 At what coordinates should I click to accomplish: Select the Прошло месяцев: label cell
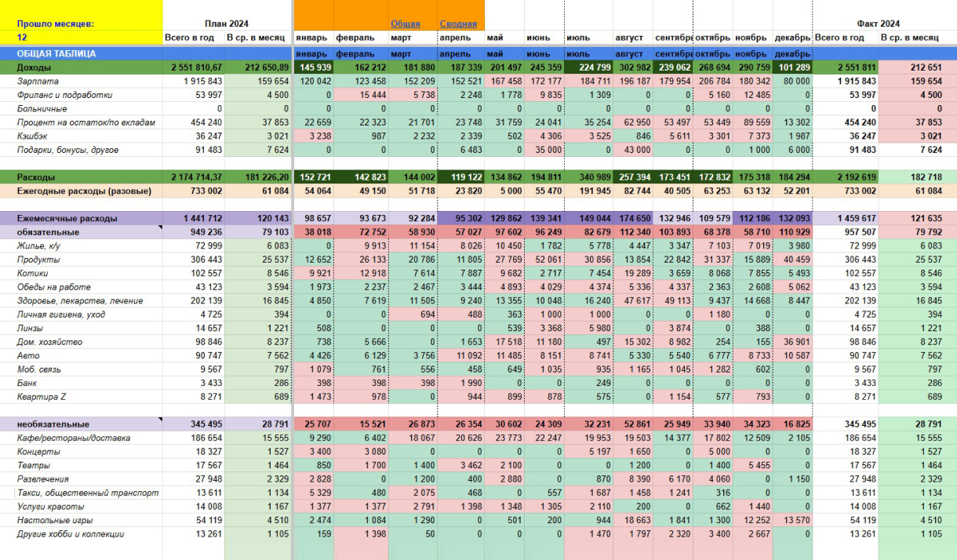pos(55,24)
